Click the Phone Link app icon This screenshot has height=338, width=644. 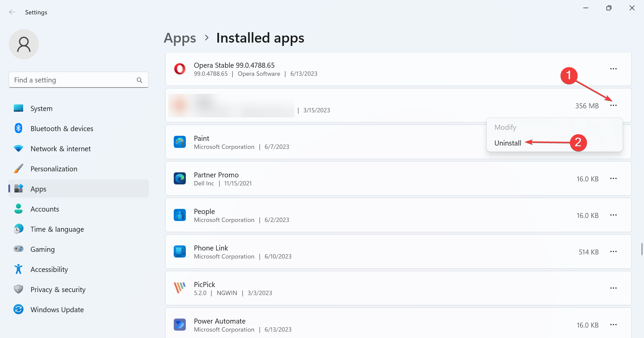coord(180,251)
